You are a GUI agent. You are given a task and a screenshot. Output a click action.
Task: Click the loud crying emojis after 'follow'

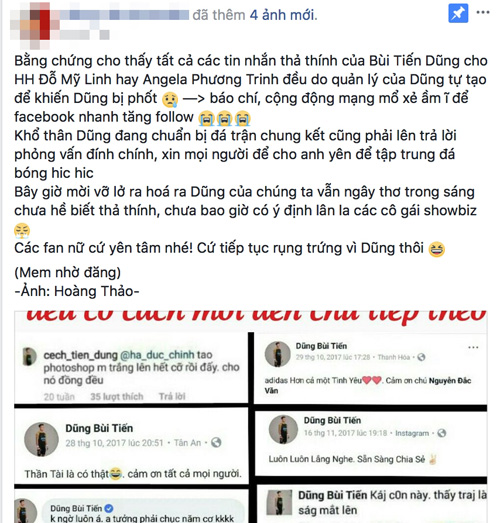coord(225,118)
